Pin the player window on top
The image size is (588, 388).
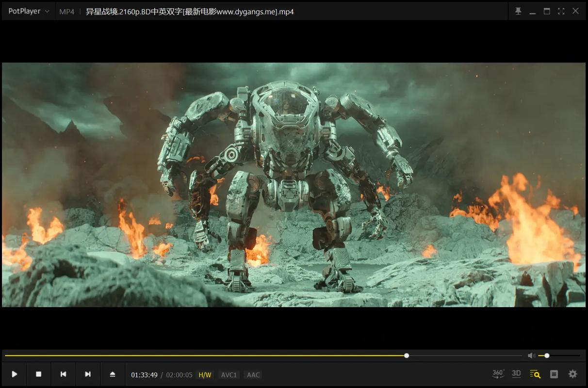518,11
